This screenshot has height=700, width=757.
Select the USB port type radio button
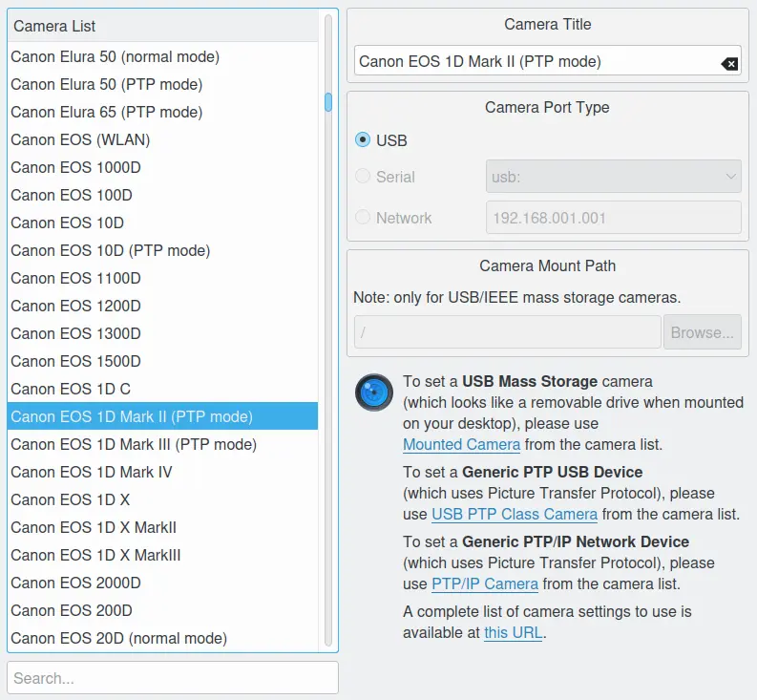[x=363, y=140]
